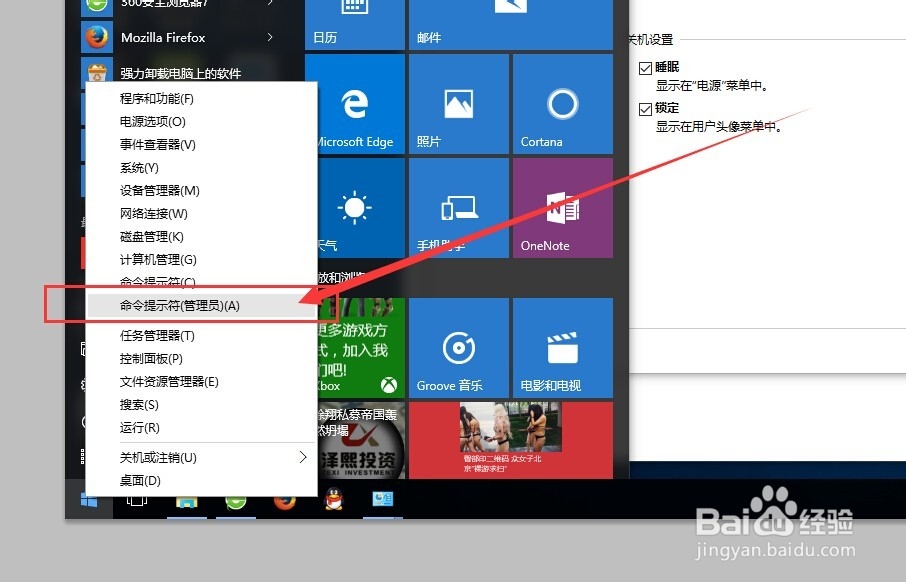Expand the 关机或注销 submenu arrow

coord(303,457)
